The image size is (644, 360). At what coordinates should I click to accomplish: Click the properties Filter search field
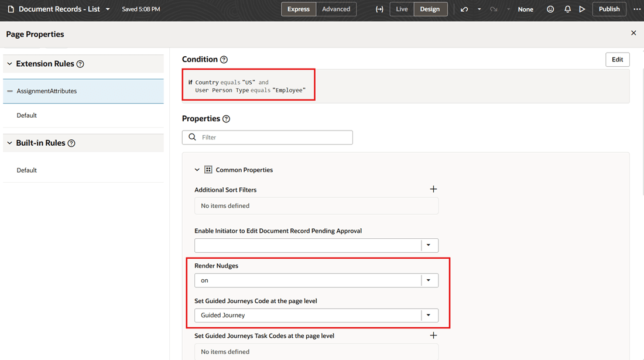tap(268, 138)
